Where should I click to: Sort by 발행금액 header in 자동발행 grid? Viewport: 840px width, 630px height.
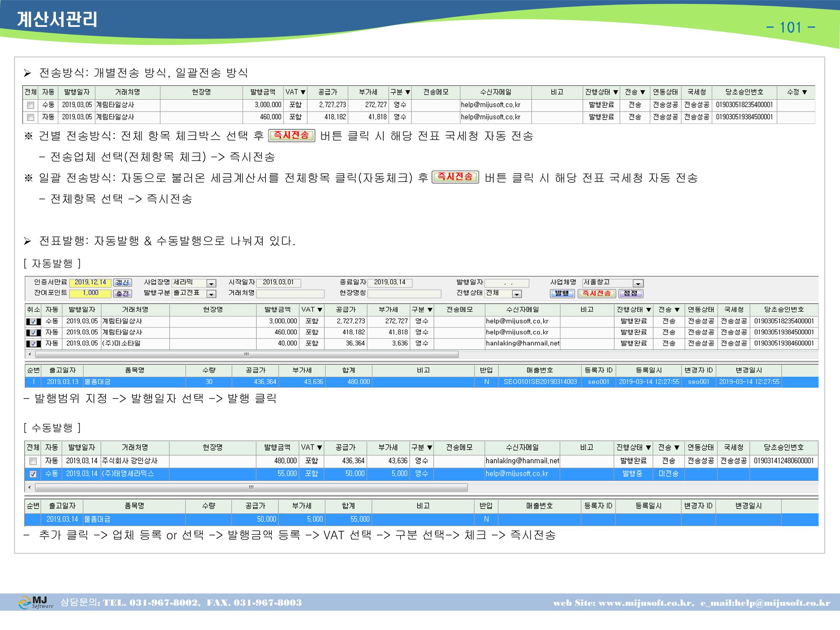click(277, 310)
